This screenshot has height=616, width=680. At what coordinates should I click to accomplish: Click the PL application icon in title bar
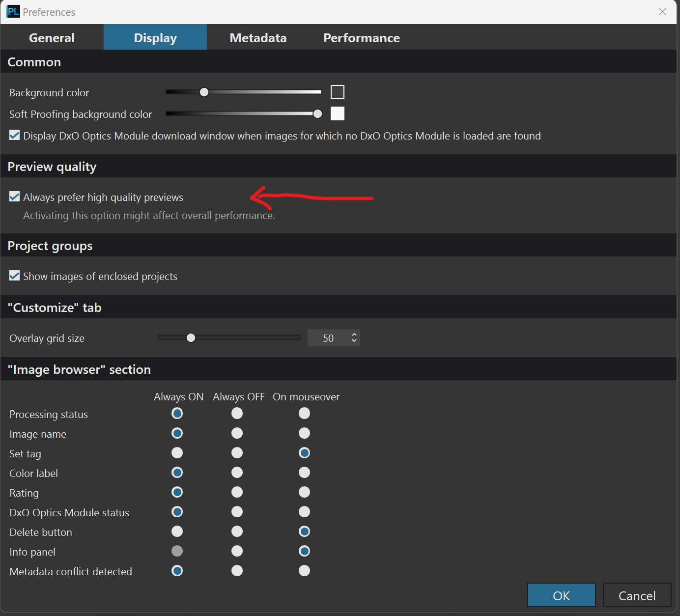point(13,11)
